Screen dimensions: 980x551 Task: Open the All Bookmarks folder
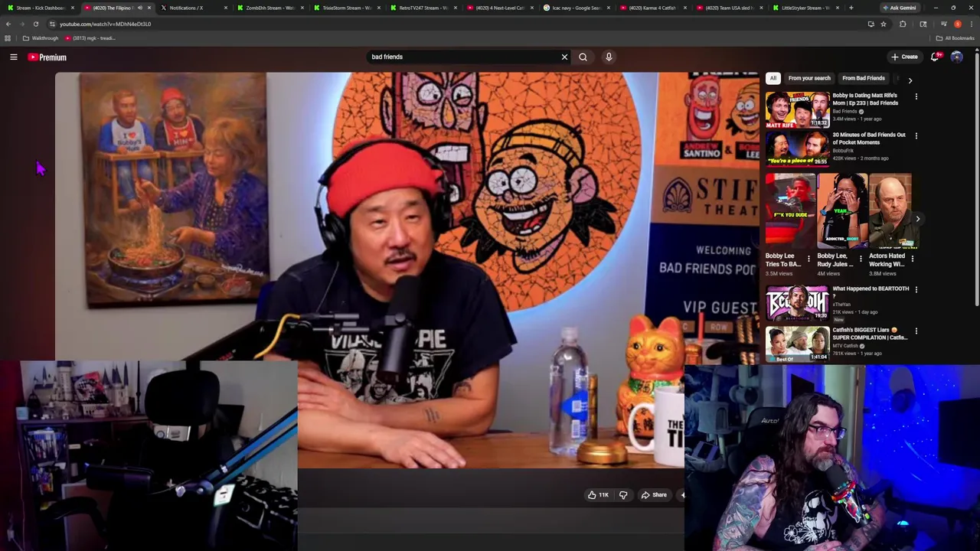coord(956,38)
